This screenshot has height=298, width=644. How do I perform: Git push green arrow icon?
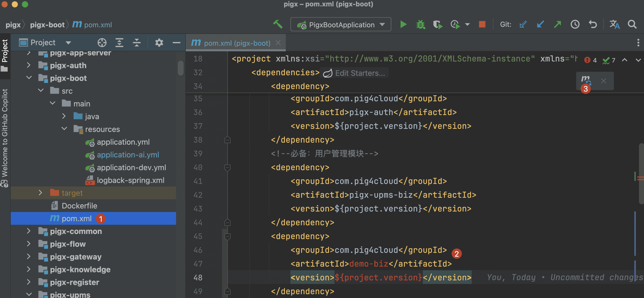(558, 24)
